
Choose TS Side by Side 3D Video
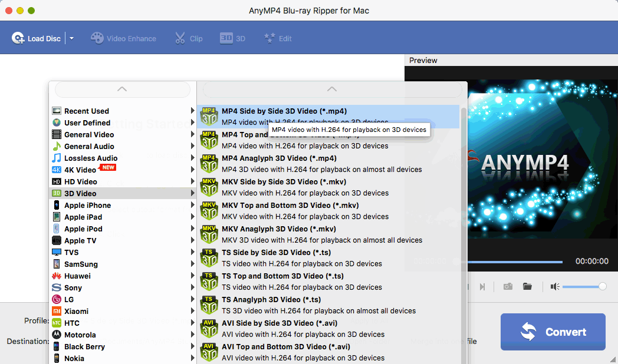(328, 258)
